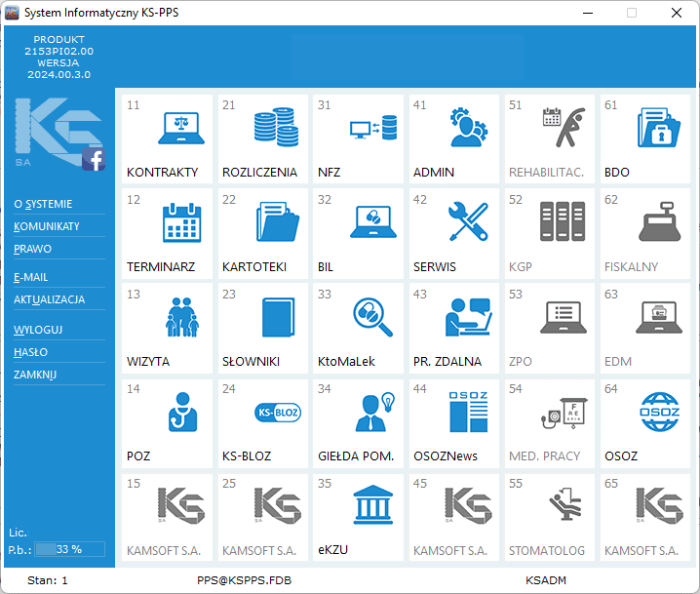The width and height of the screenshot is (700, 594).
Task: Click HASŁO to change password
Action: [31, 352]
